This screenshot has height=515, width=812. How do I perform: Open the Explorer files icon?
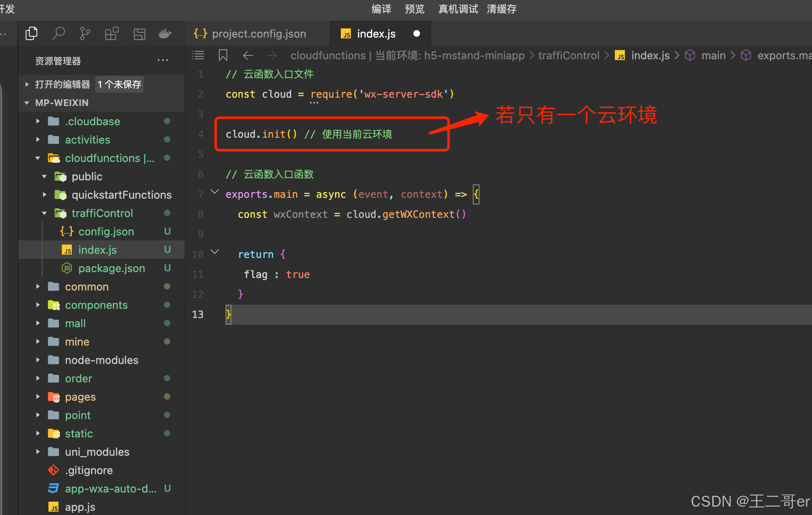point(31,33)
